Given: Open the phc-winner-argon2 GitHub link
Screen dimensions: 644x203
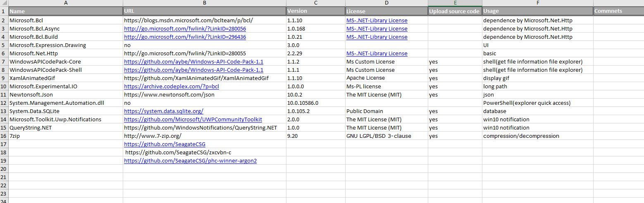Looking at the screenshot, I should pos(190,161).
